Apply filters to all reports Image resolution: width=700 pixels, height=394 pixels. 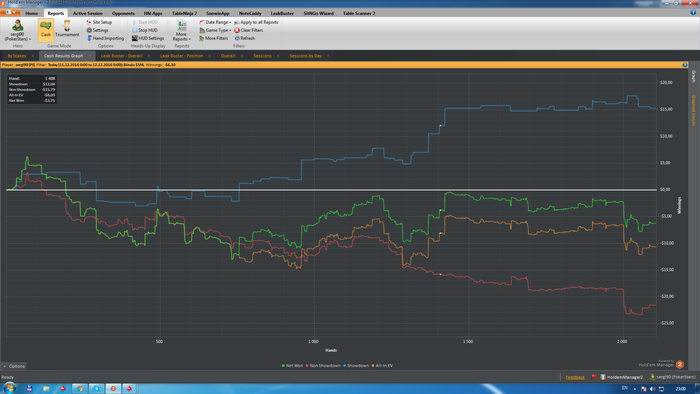point(256,22)
